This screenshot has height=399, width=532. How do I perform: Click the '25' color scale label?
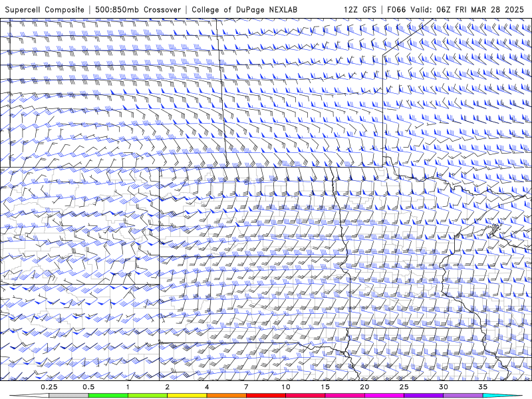tap(404, 387)
